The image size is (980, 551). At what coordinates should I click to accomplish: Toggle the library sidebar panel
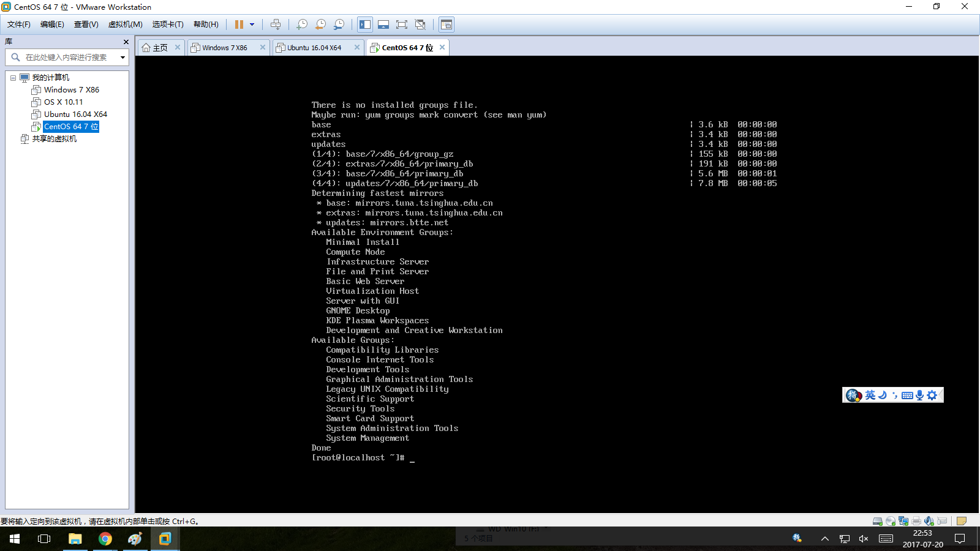(x=365, y=24)
